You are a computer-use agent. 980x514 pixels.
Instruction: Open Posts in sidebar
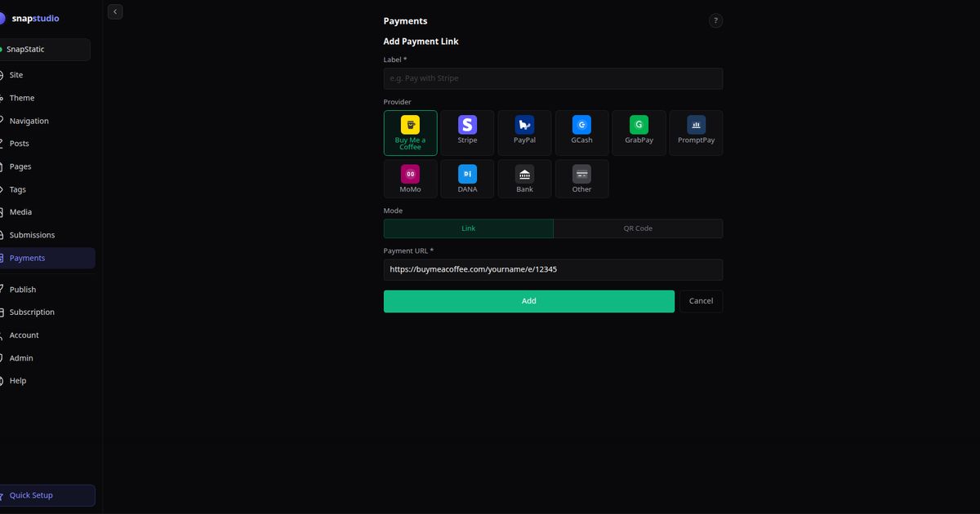pyautogui.click(x=47, y=144)
